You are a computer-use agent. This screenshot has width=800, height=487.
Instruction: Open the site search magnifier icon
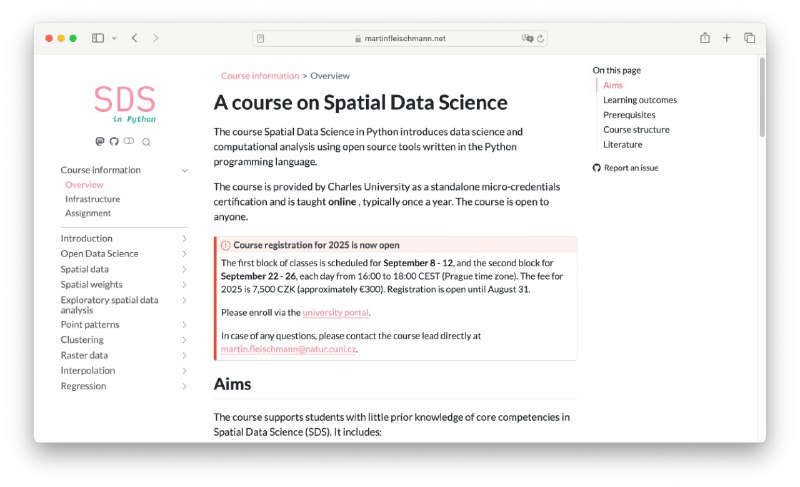click(x=146, y=142)
